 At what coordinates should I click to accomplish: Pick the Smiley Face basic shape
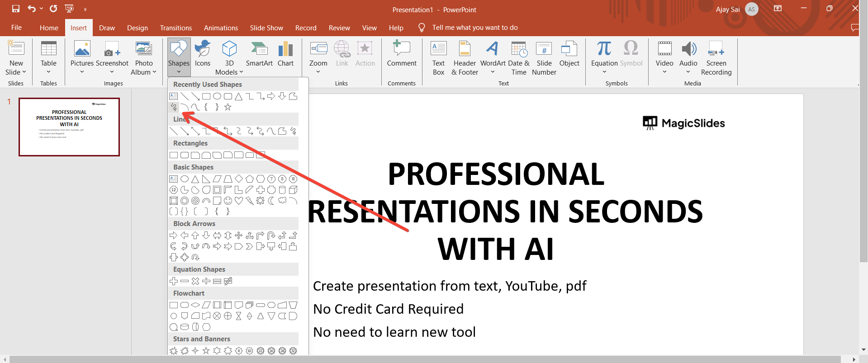228,201
